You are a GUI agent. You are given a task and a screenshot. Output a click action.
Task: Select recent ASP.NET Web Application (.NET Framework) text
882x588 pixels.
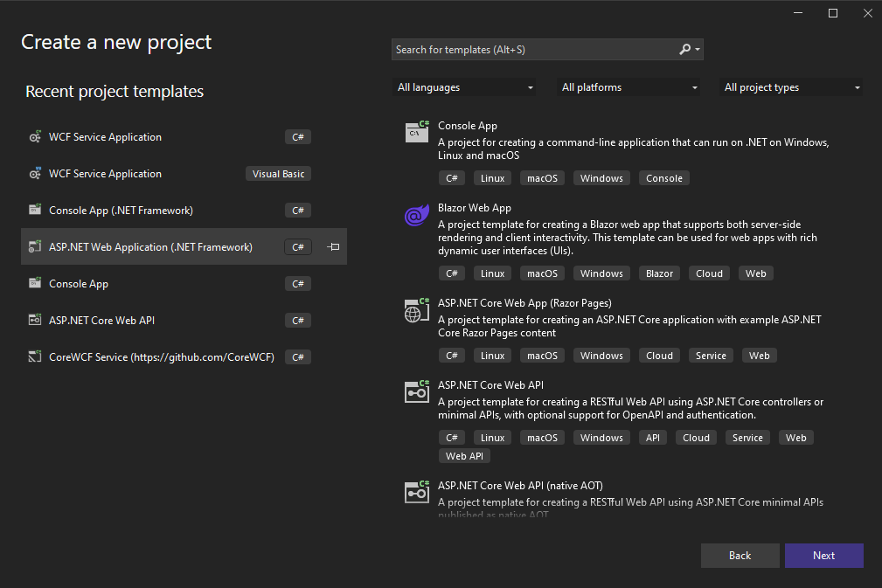tap(150, 246)
